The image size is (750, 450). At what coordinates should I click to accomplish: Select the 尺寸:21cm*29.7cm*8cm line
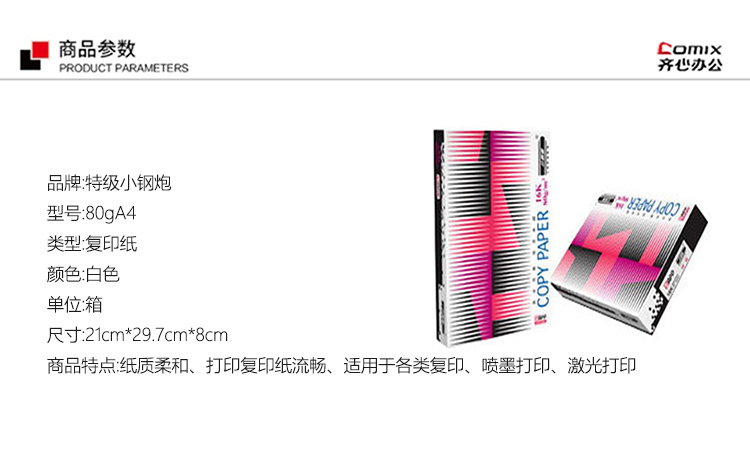137,335
